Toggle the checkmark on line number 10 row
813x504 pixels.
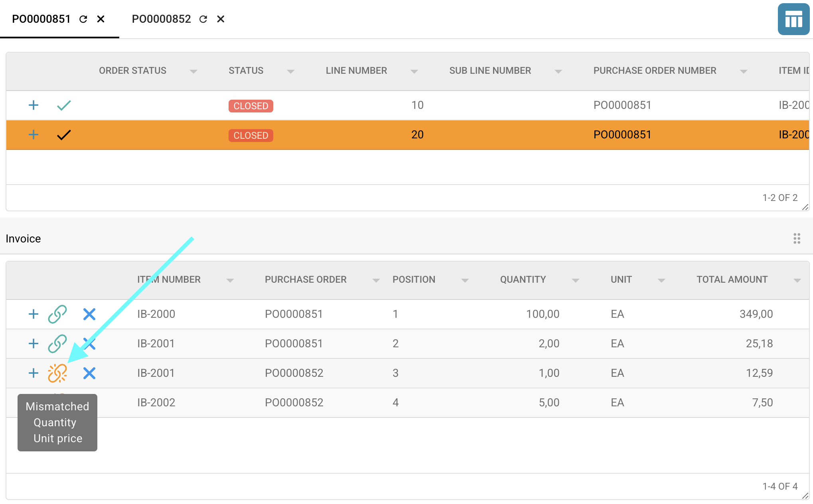(64, 105)
